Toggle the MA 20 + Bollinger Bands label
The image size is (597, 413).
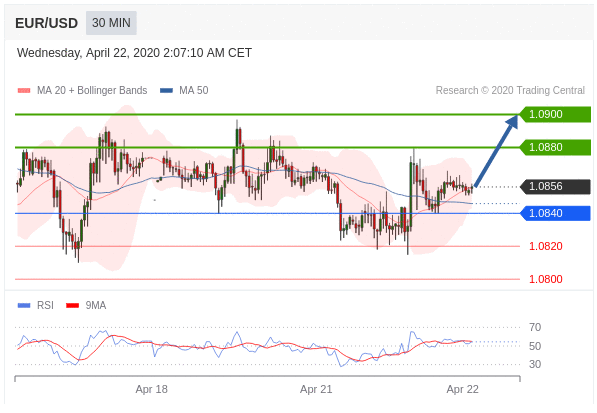(x=92, y=91)
